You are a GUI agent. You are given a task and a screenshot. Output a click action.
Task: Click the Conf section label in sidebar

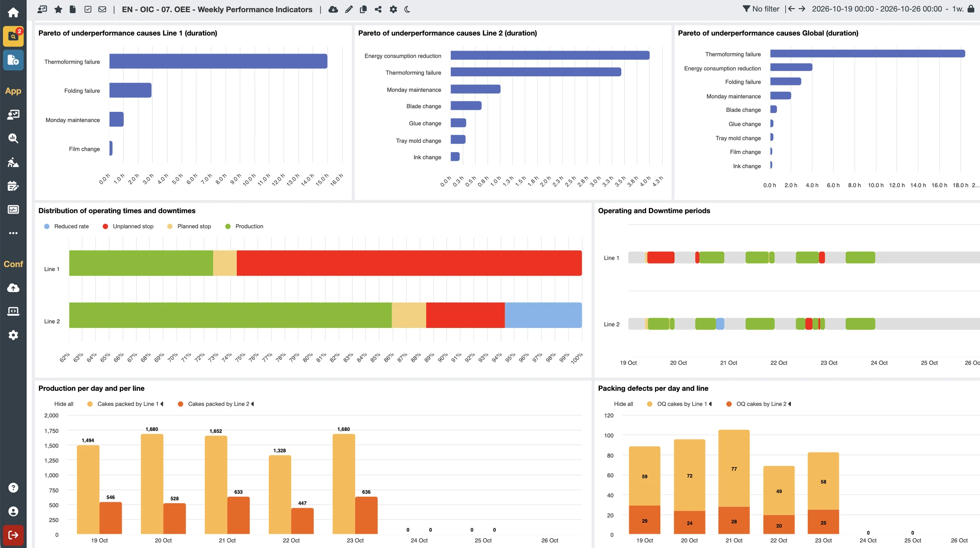(13, 264)
